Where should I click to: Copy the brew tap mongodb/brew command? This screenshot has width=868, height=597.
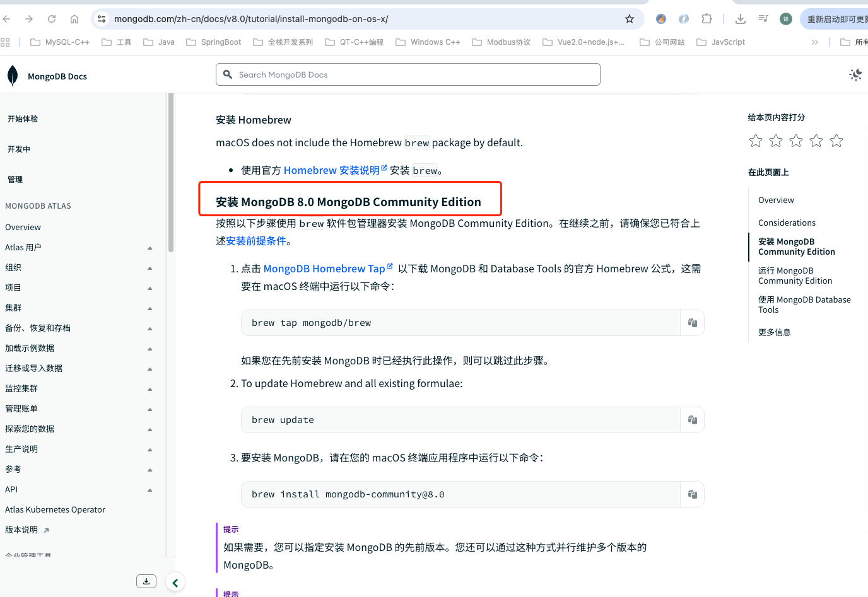tap(693, 323)
